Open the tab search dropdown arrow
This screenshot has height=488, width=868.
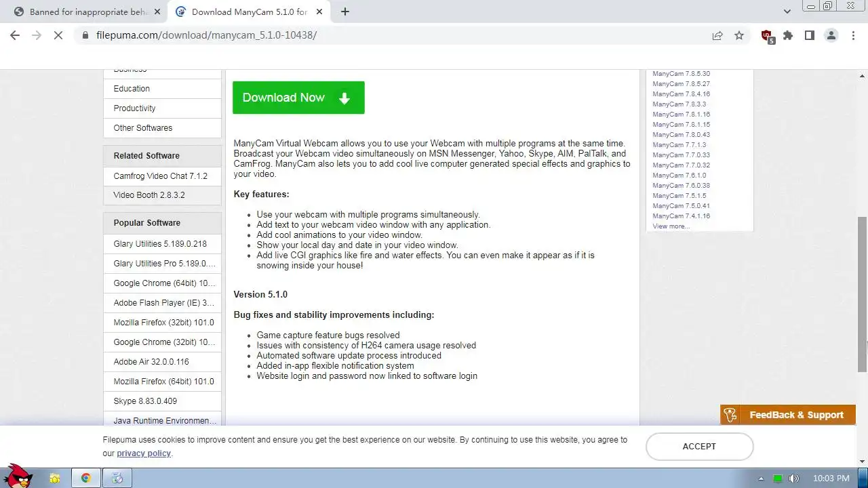[x=787, y=12]
